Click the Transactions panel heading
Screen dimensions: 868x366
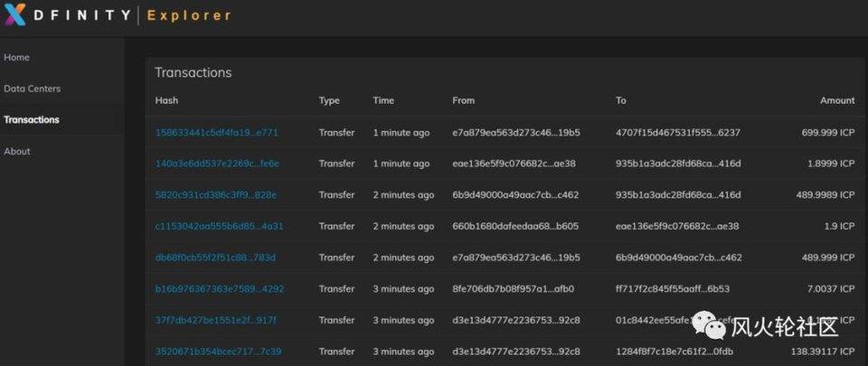(x=193, y=72)
